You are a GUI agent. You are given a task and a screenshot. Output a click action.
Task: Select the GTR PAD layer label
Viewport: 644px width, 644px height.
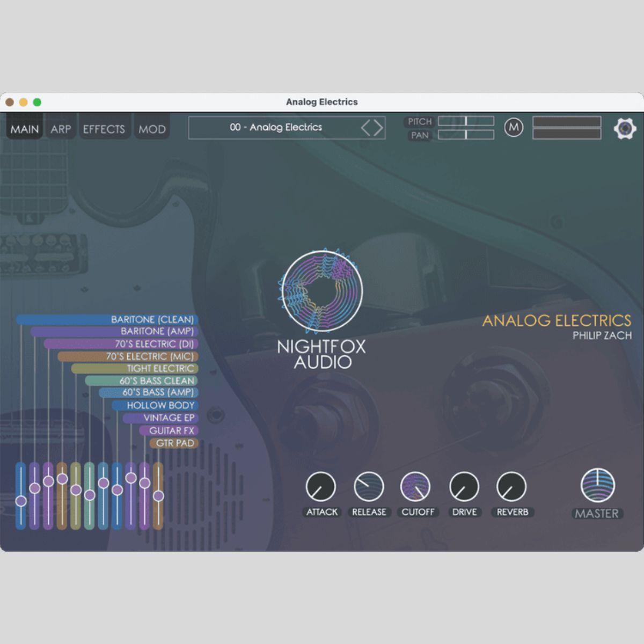(174, 443)
